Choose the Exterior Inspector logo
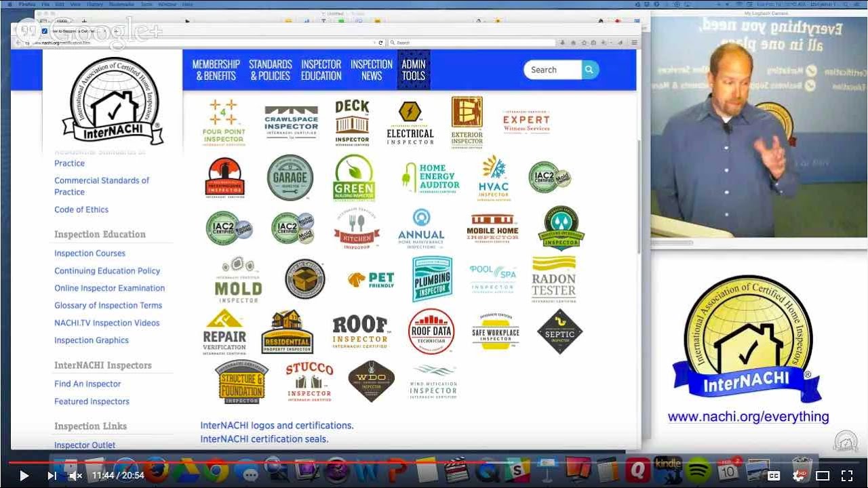The width and height of the screenshot is (868, 488). 467,122
